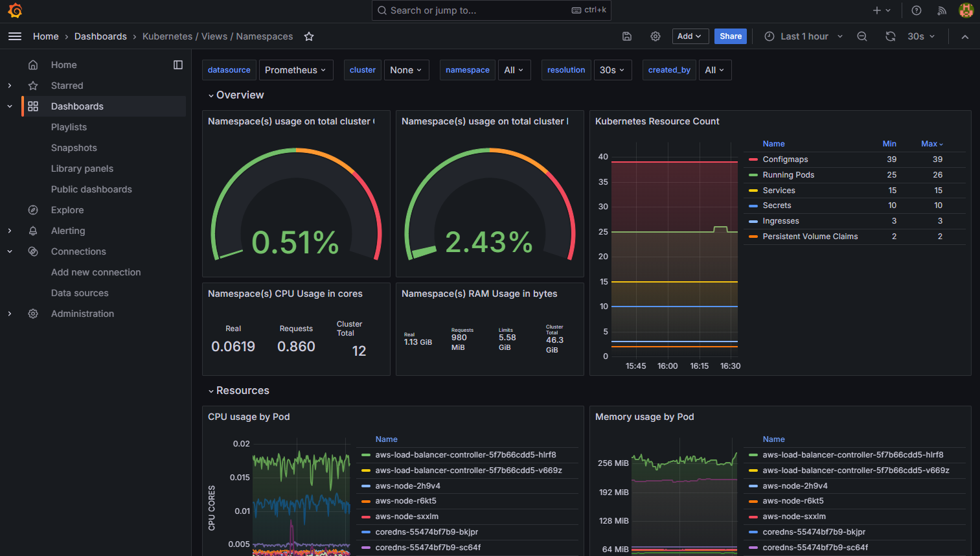Image resolution: width=980 pixels, height=556 pixels.
Task: Sort resource legend by Max column
Action: tap(932, 144)
